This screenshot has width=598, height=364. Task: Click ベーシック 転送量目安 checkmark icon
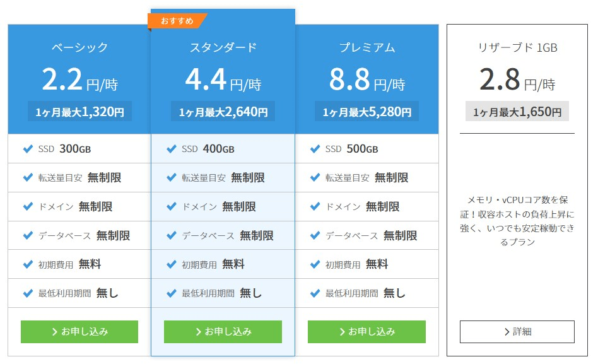coord(28,177)
